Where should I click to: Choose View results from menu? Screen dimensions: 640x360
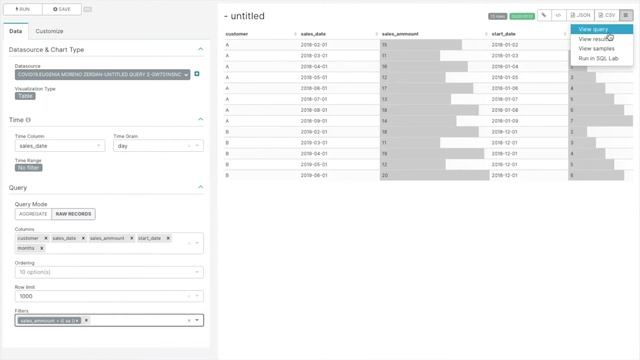click(602, 39)
